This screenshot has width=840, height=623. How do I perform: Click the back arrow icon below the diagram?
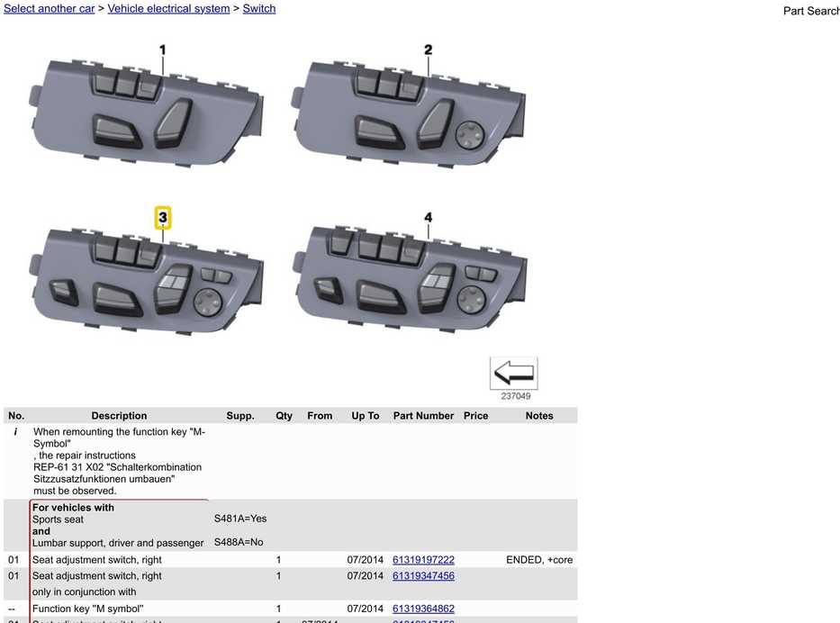(x=514, y=374)
